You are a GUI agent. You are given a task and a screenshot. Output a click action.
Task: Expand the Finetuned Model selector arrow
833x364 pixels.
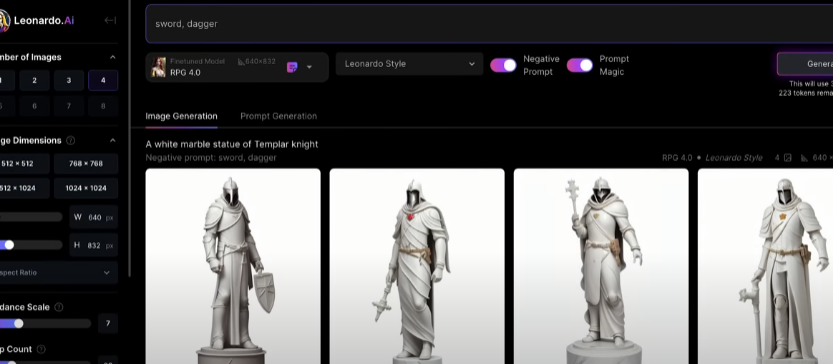click(309, 67)
